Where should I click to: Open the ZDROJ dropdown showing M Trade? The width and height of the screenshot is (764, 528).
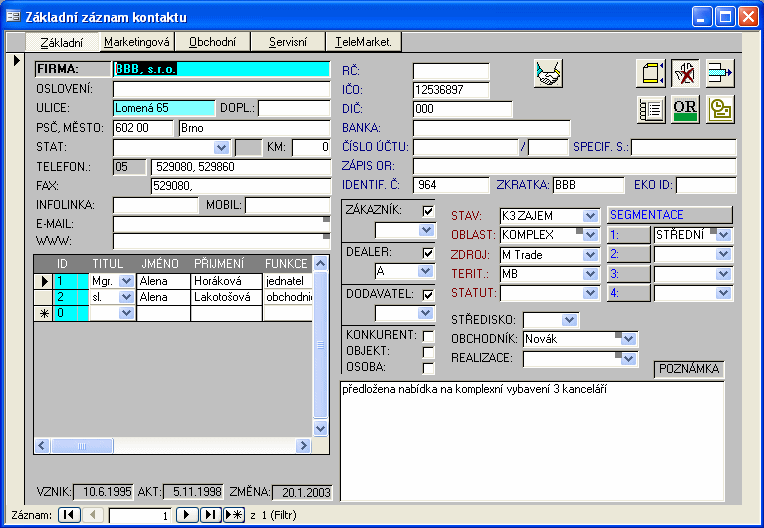coord(591,255)
